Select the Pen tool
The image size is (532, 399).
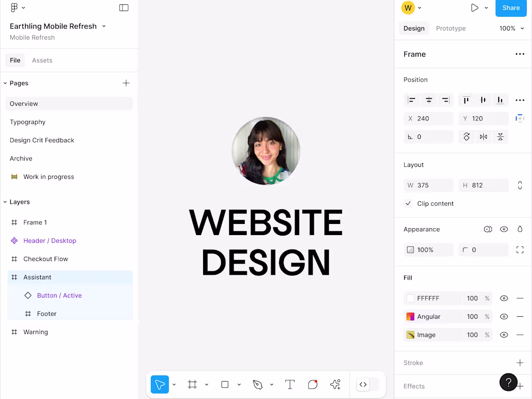point(257,384)
